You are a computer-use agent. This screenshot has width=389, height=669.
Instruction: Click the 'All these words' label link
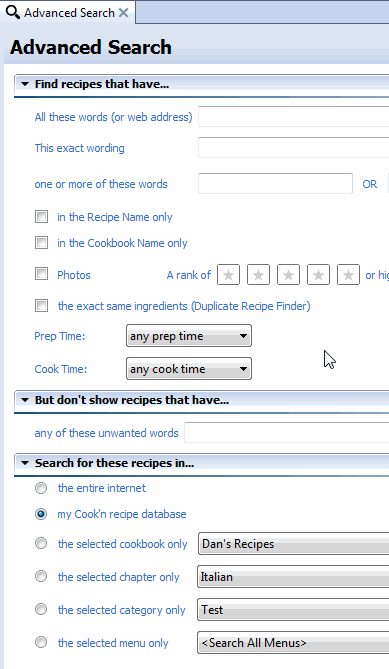pyautogui.click(x=113, y=117)
